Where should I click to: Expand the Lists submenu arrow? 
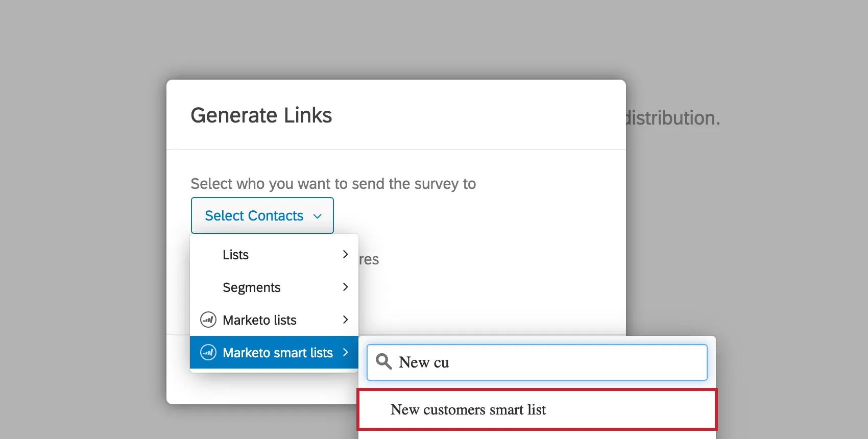click(345, 254)
